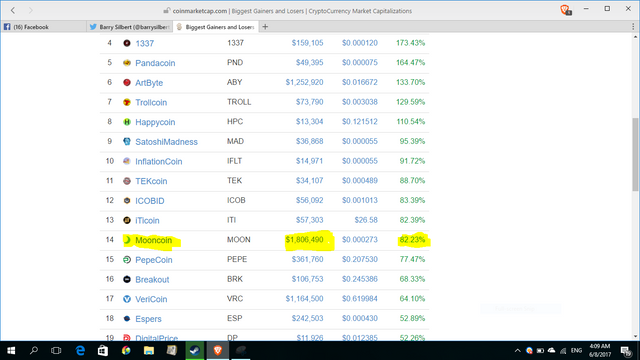The height and width of the screenshot is (360, 640).
Task: Click the page vertical scrollbar thumb
Action: tap(635, 154)
